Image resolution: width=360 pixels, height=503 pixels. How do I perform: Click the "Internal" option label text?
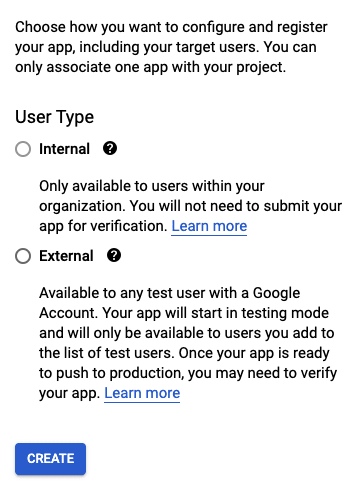64,149
